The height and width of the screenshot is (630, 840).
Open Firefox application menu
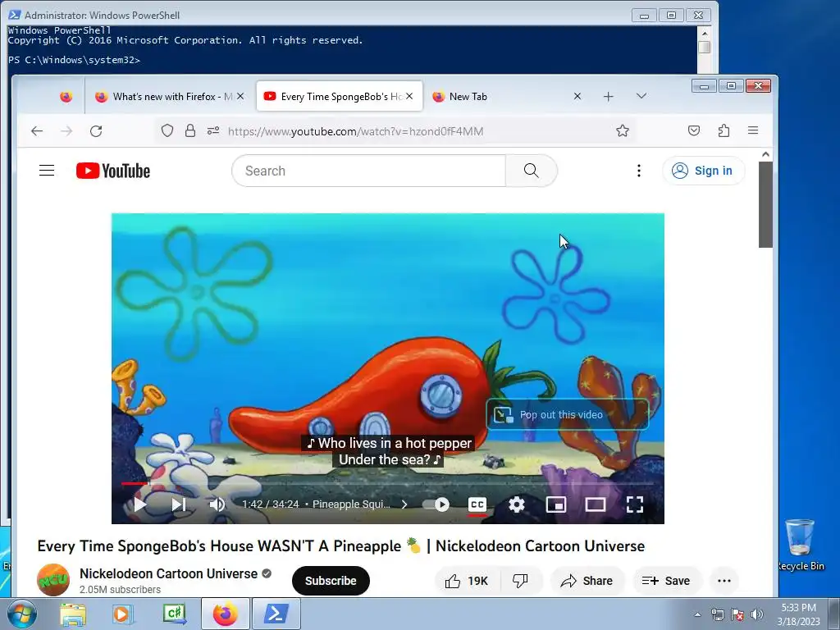click(753, 130)
